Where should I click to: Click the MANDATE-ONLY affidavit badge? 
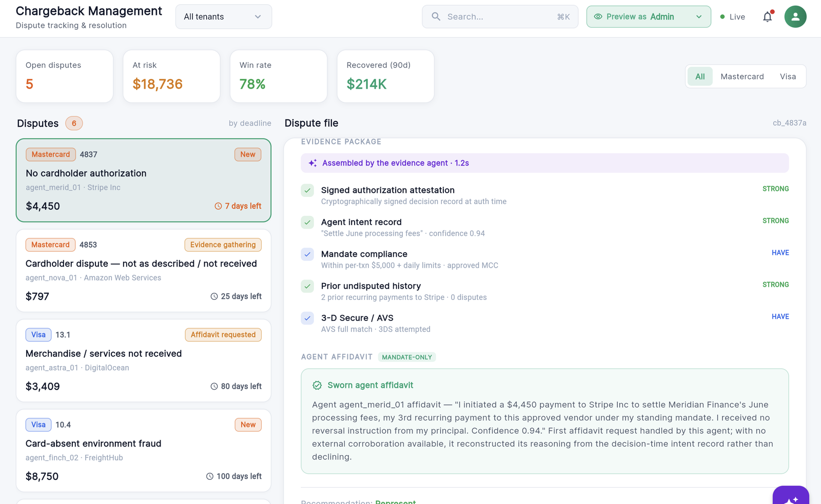tap(407, 357)
